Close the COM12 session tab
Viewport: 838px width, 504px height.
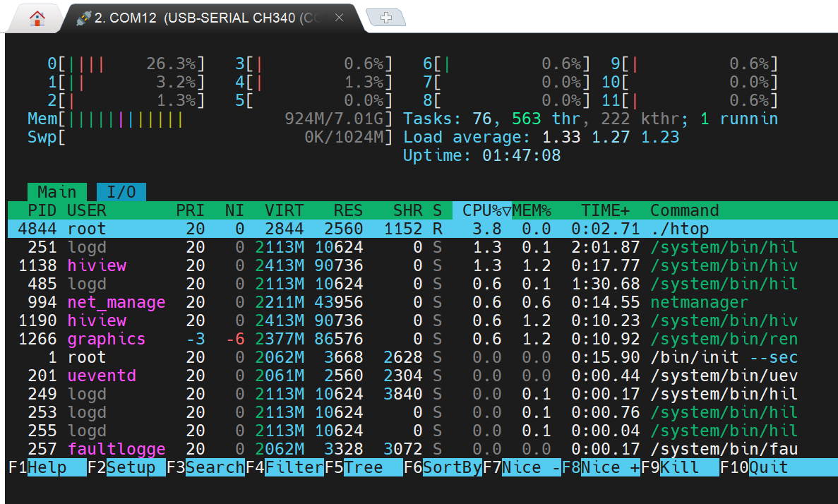339,18
